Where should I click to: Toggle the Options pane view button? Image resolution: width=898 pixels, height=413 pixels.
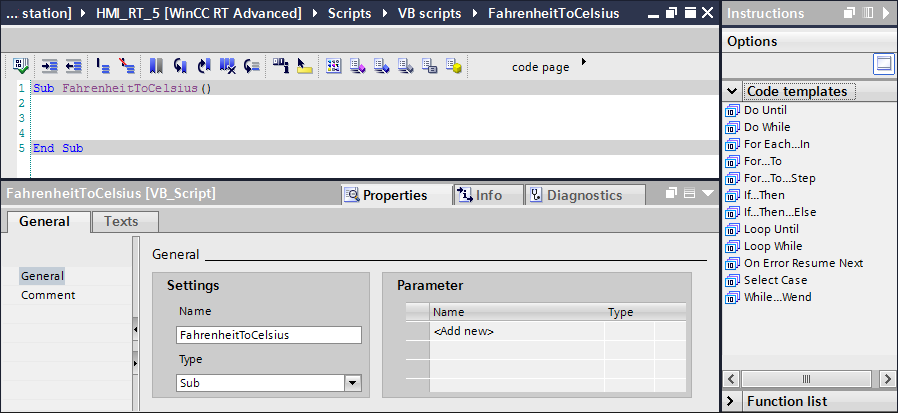[x=883, y=64]
